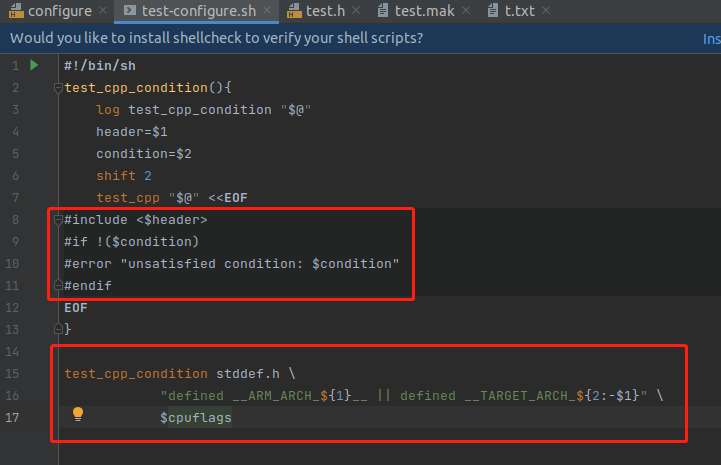Click the shellcheck install prompt message
This screenshot has width=721, height=465.
pyautogui.click(x=217, y=38)
